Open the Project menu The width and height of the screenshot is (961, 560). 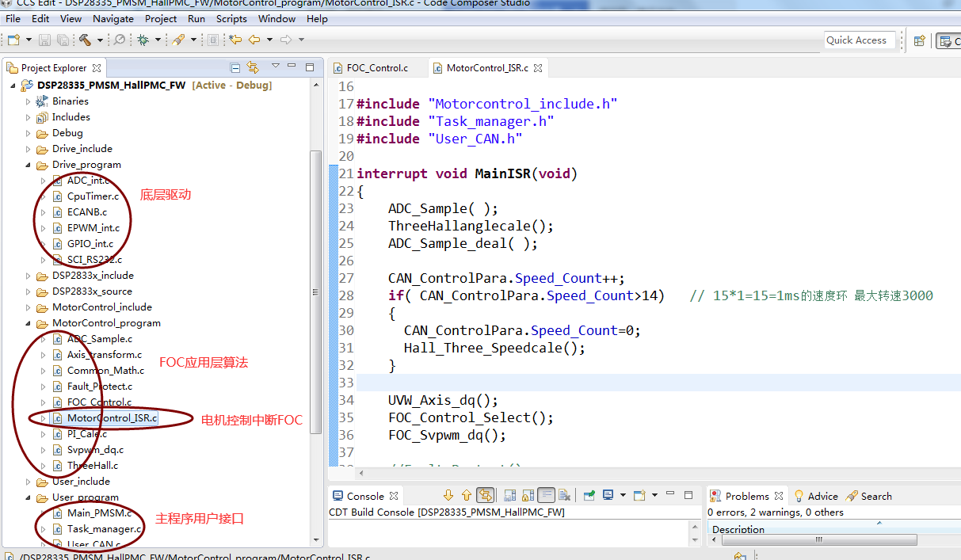click(x=161, y=18)
